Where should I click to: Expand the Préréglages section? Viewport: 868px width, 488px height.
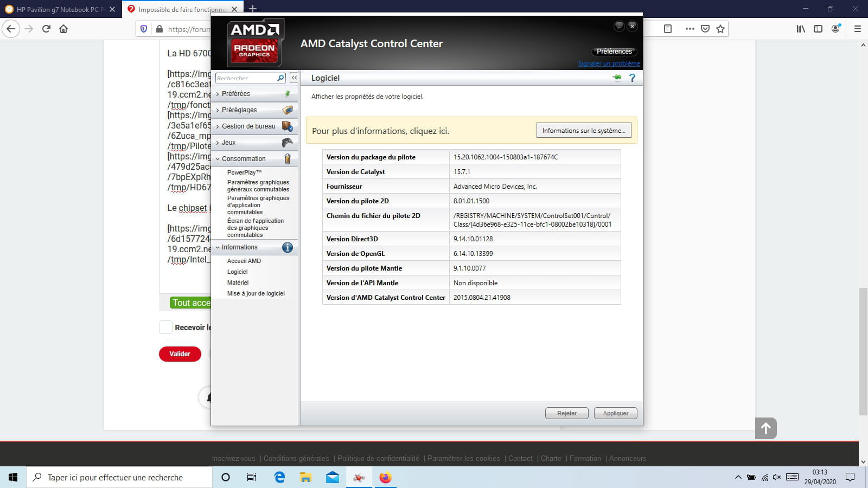coord(254,110)
